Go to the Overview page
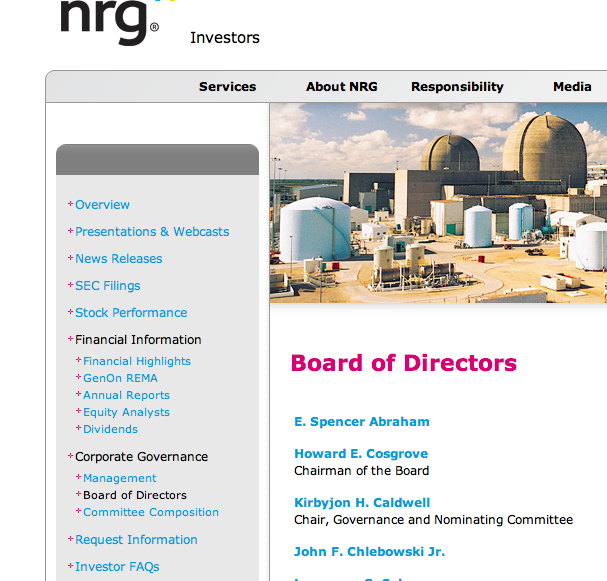 [x=102, y=204]
